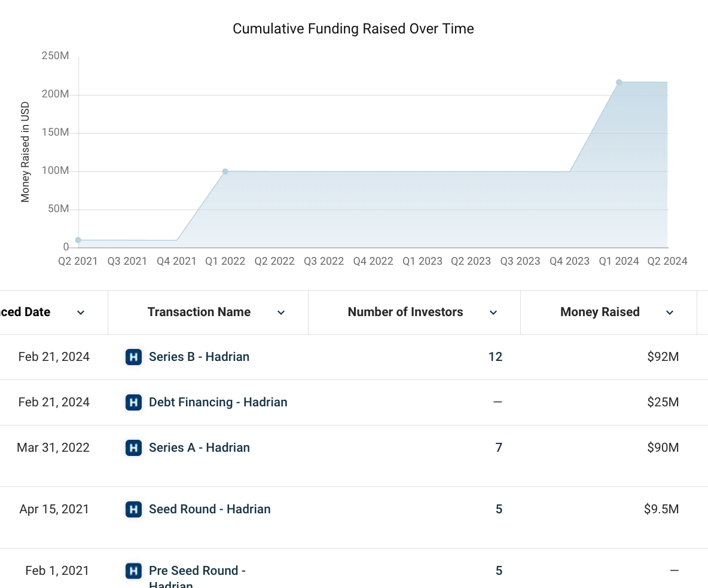Viewport: 708px width, 588px height.
Task: Click the Q1 2024 chart data point
Action: click(x=619, y=82)
